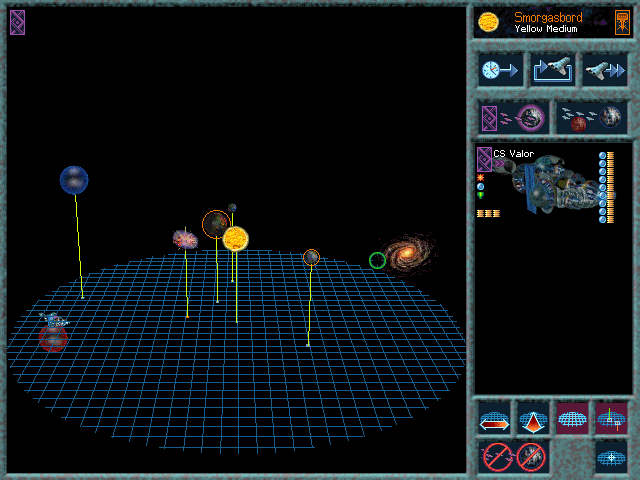
Task: Click the shuttle fast-forward arrows button
Action: 604,70
